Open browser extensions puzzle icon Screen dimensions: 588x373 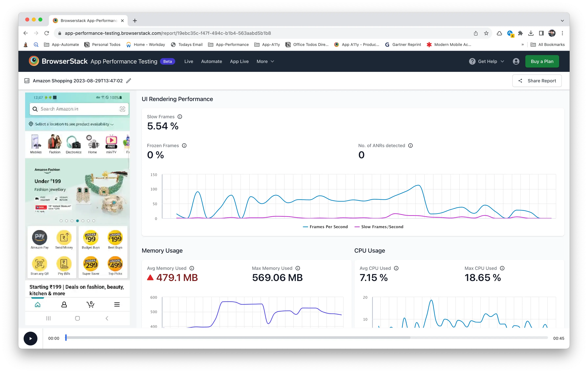coord(520,33)
